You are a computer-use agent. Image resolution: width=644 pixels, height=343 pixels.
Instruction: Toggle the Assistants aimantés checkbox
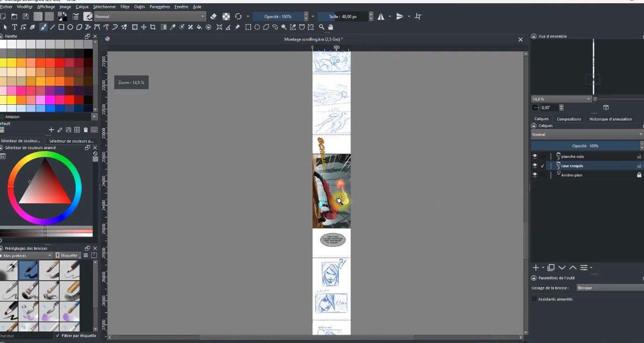[535, 299]
